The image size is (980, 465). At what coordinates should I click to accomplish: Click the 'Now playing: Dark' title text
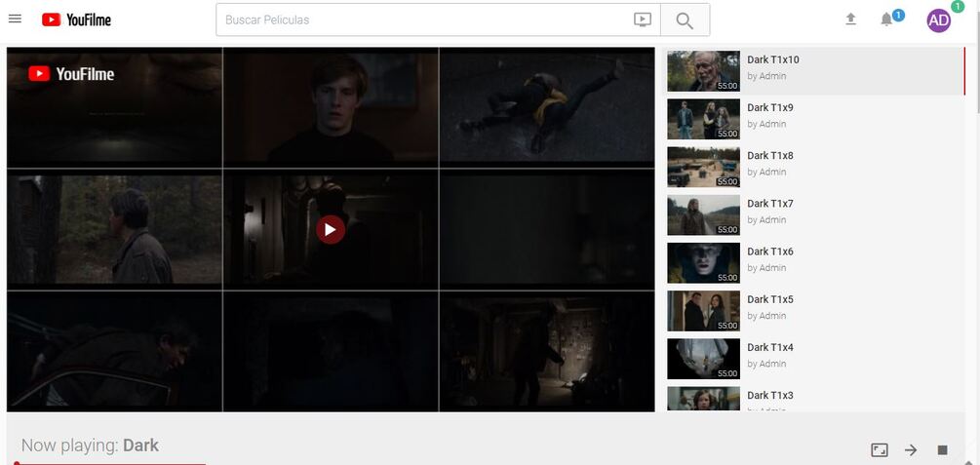click(x=90, y=446)
